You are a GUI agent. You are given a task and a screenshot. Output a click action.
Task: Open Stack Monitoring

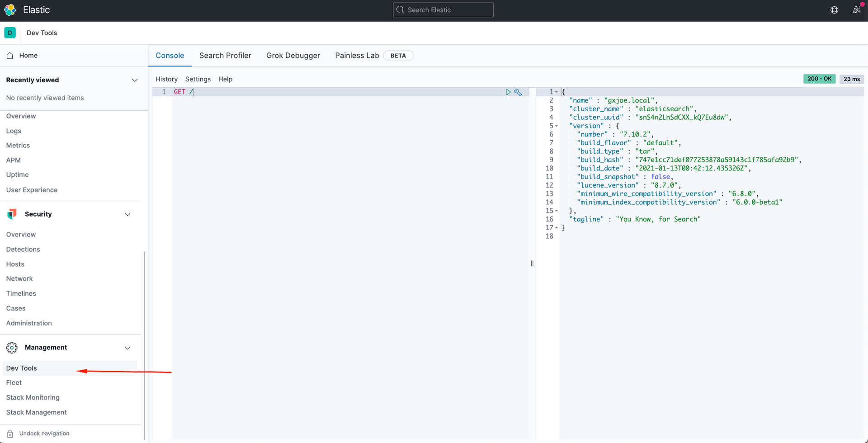pos(33,397)
